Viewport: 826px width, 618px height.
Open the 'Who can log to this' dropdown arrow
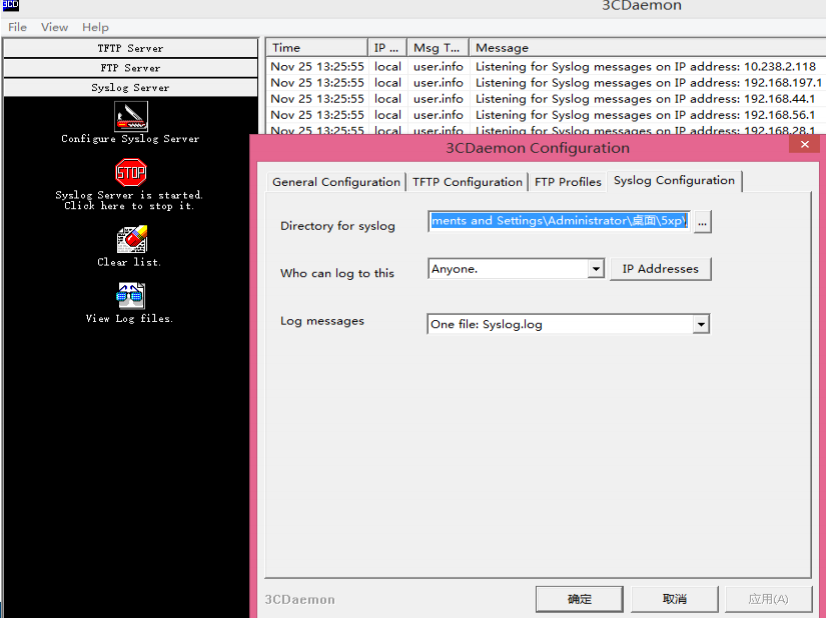(596, 269)
